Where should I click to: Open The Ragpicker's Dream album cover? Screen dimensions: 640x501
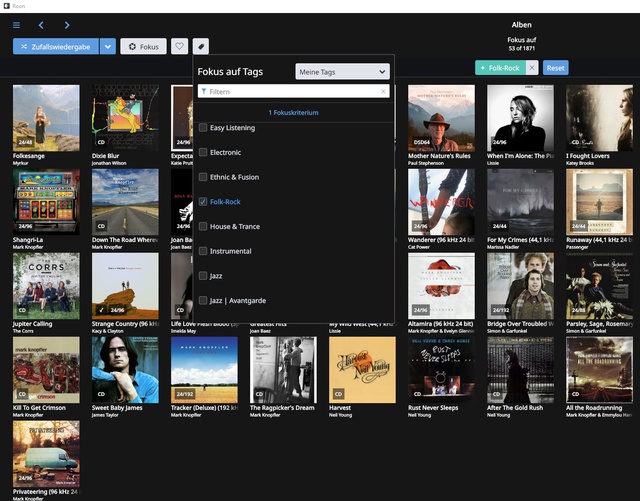pos(283,370)
